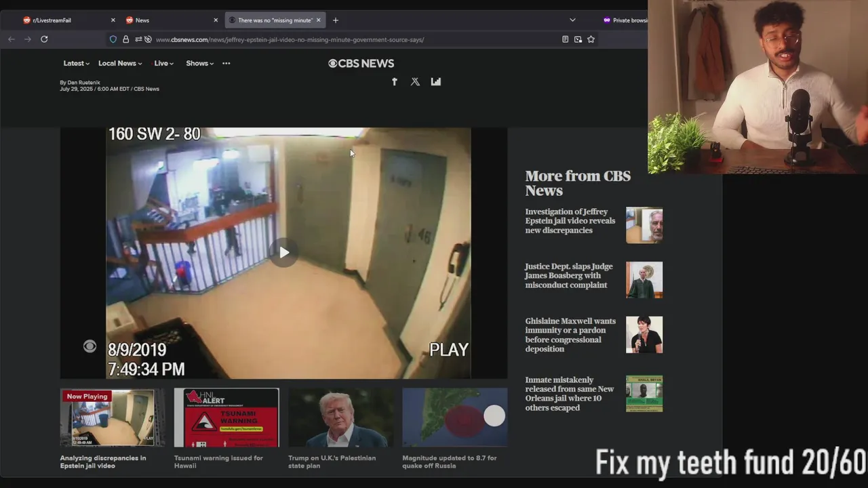Open 'Inmate mistakenly released' headline
The height and width of the screenshot is (488, 868).
pos(570,394)
